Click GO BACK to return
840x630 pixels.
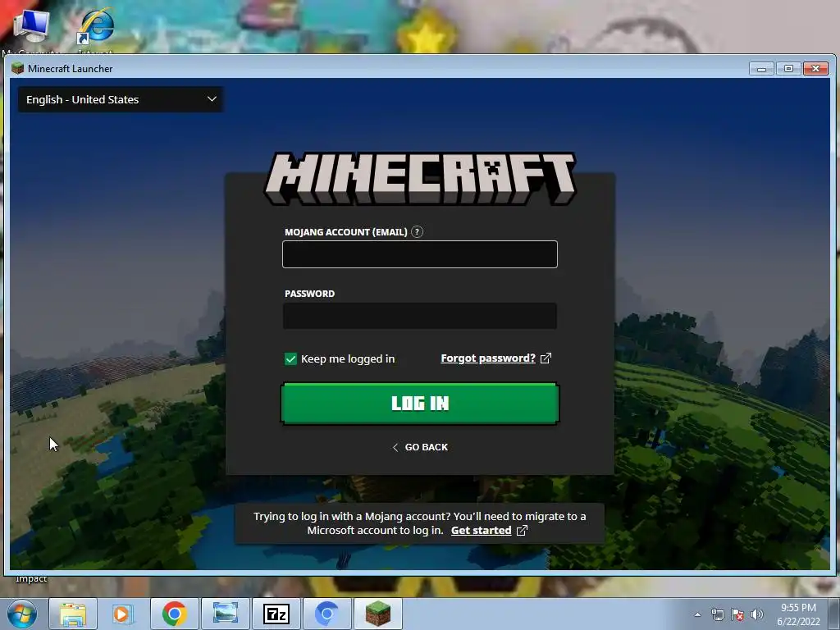click(420, 447)
